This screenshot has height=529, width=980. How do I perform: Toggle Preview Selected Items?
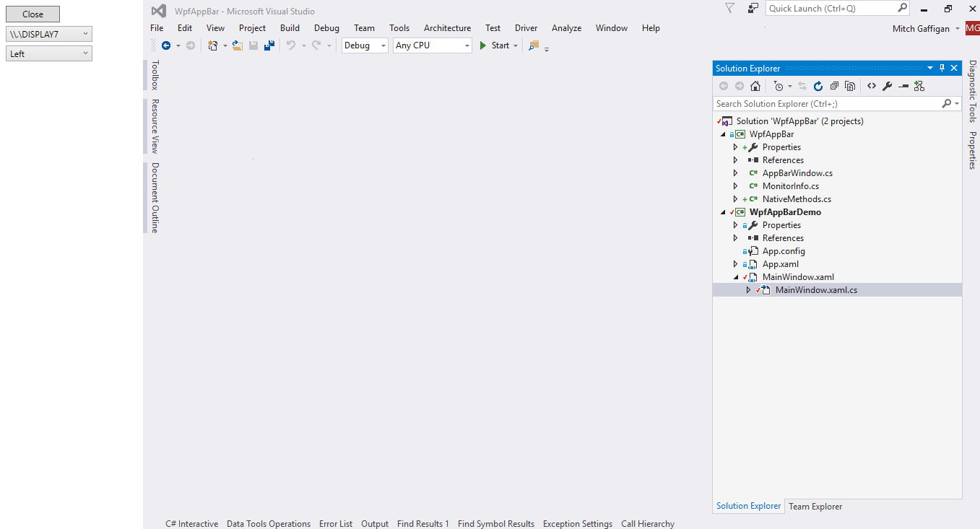850,85
